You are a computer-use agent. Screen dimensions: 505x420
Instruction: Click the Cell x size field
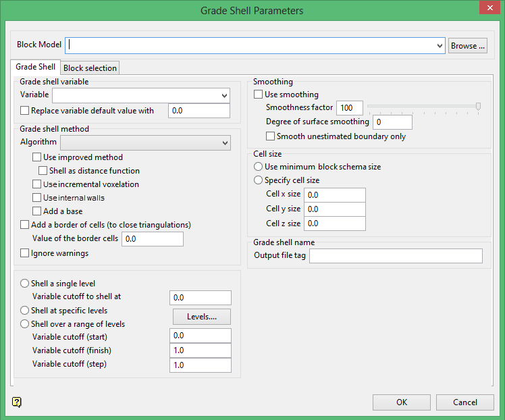click(335, 194)
